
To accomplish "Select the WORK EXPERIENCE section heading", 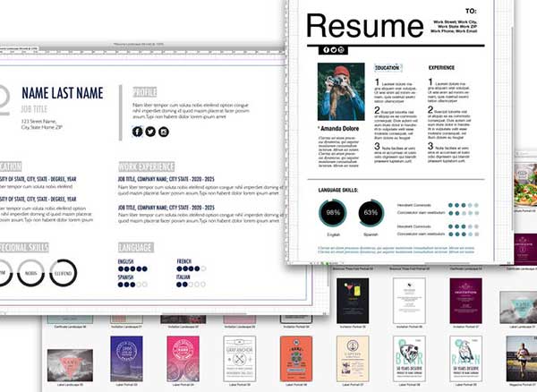I will click(x=147, y=166).
